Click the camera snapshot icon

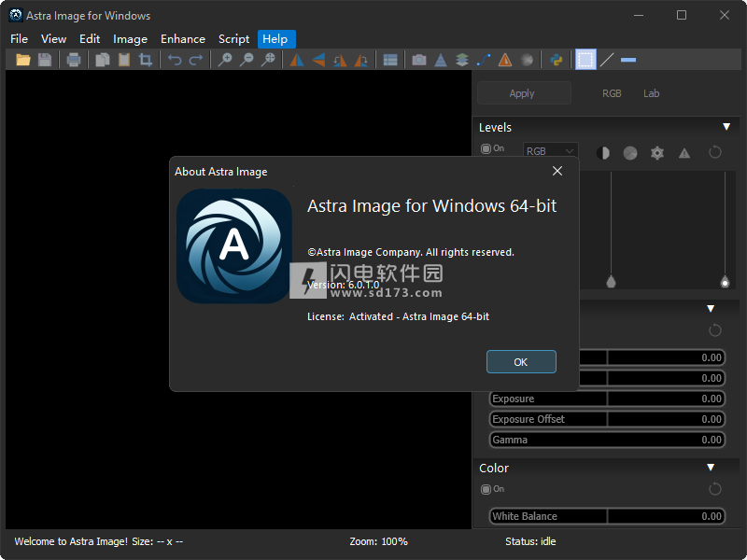pos(419,60)
